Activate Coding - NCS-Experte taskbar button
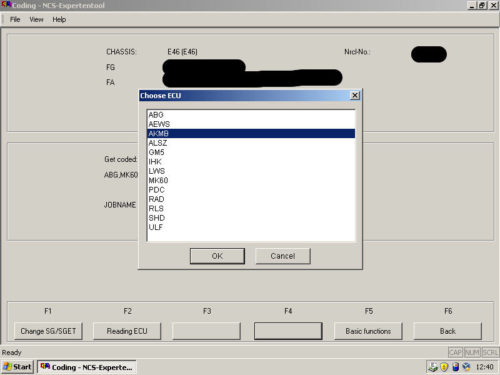The image size is (500, 375). 87,367
